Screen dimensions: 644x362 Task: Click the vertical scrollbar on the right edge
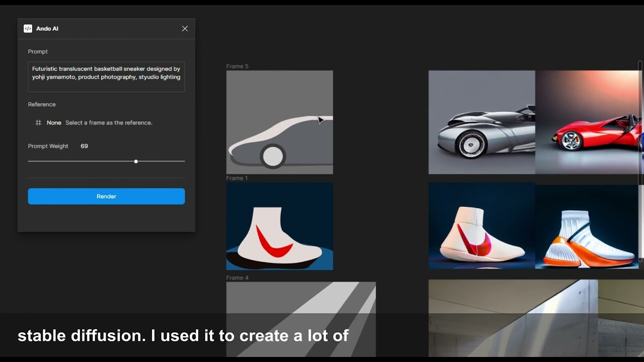[x=640, y=161]
